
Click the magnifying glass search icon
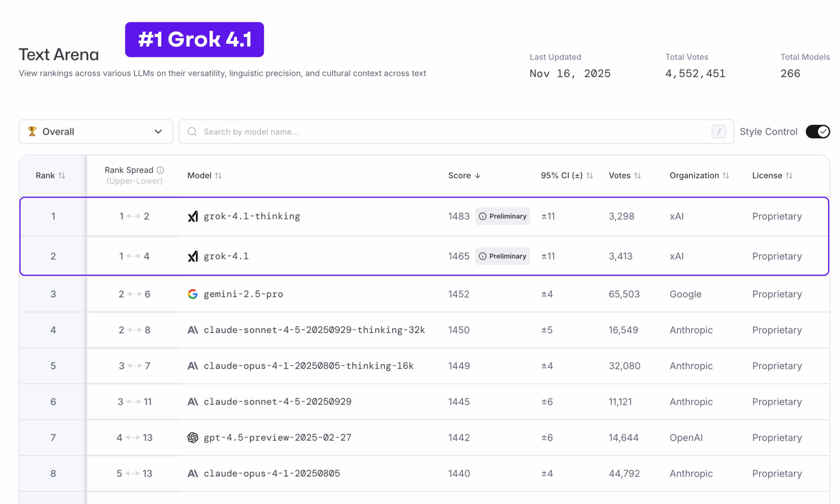pos(192,131)
